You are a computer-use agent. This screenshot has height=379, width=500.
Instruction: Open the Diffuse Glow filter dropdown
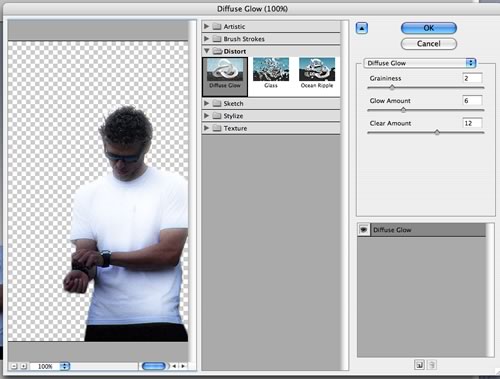420,63
